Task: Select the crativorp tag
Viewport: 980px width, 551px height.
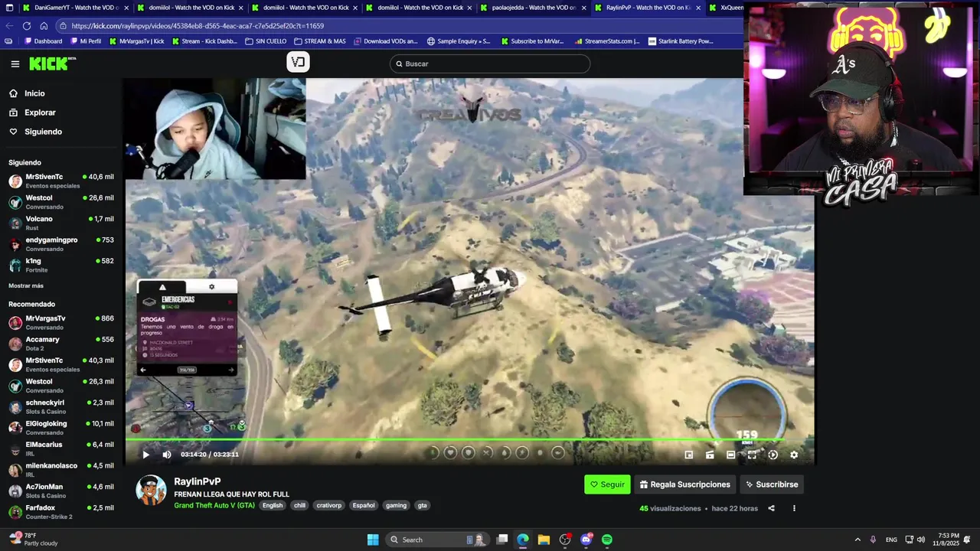Action: point(329,505)
